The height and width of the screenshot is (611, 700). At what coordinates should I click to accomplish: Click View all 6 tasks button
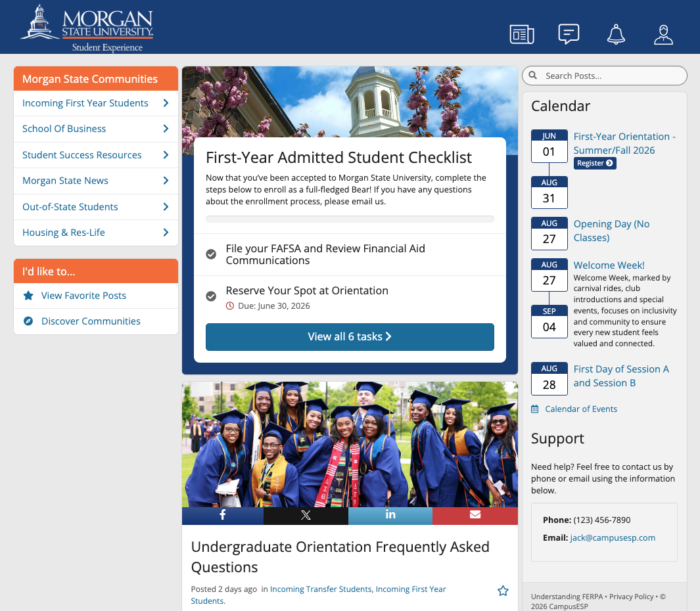click(x=350, y=337)
